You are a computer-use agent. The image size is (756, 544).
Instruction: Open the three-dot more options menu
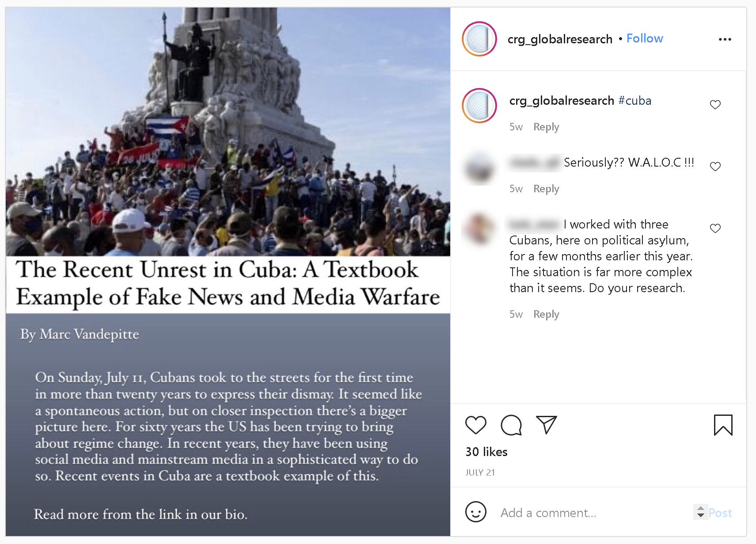click(725, 39)
